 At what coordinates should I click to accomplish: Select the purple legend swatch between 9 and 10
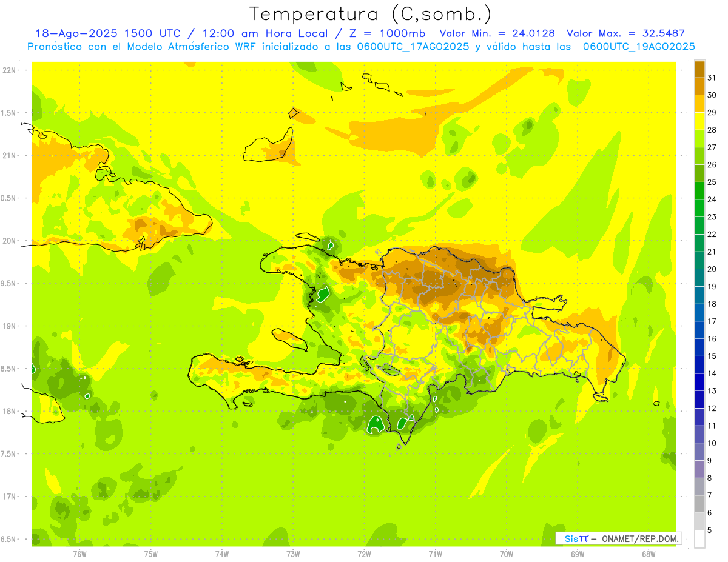point(699,452)
